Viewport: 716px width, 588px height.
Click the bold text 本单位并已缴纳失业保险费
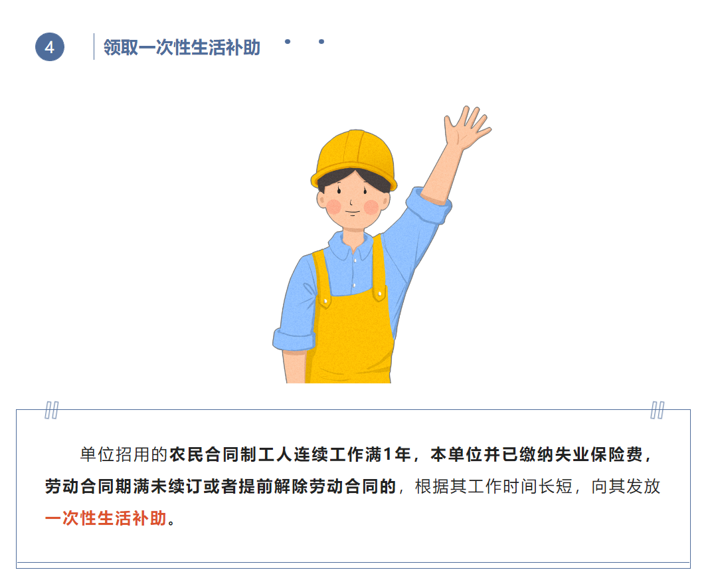[536, 454]
